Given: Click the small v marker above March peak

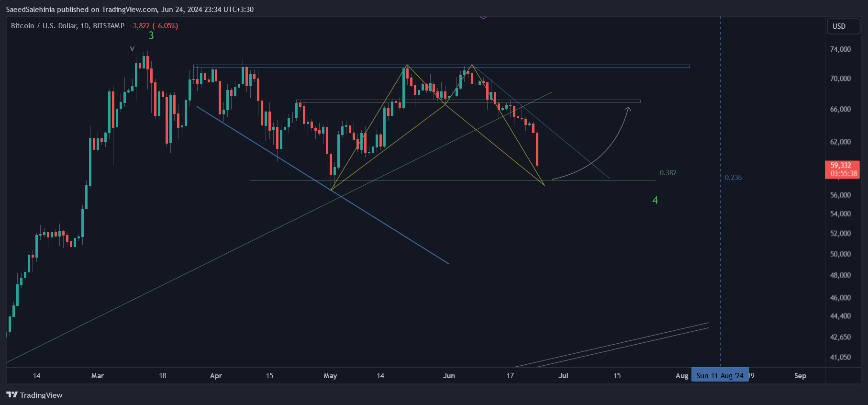Looking at the screenshot, I should point(132,49).
